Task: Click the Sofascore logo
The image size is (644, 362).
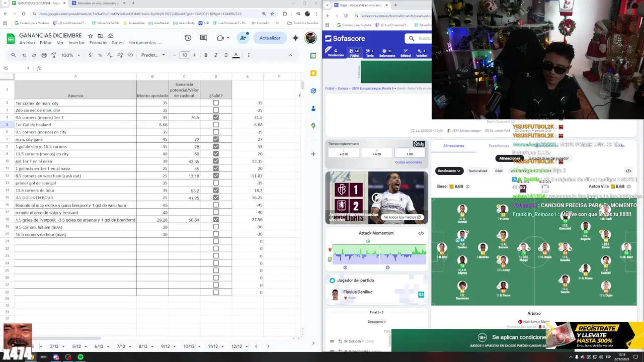Action: click(345, 38)
